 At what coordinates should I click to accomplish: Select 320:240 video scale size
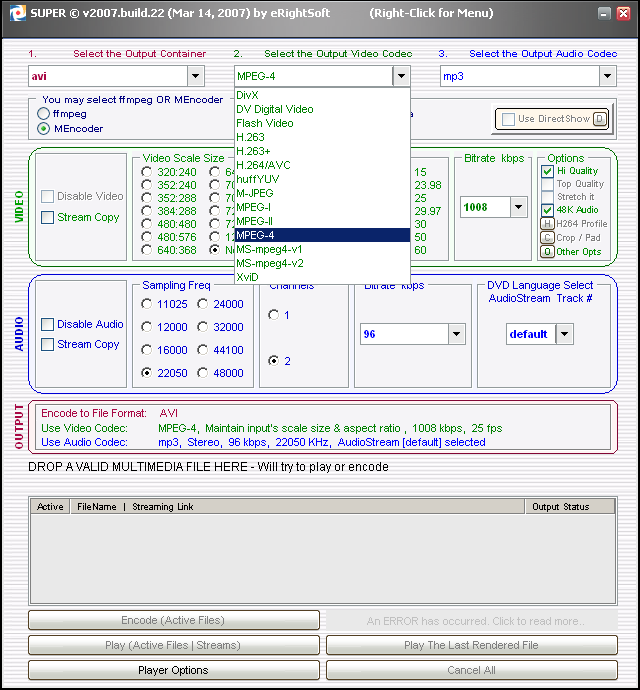147,172
